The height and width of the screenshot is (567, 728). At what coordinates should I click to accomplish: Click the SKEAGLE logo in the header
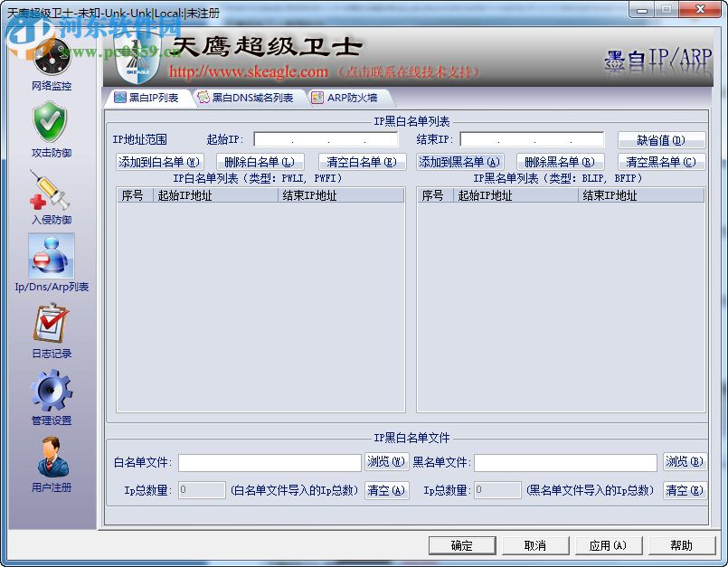pos(137,56)
